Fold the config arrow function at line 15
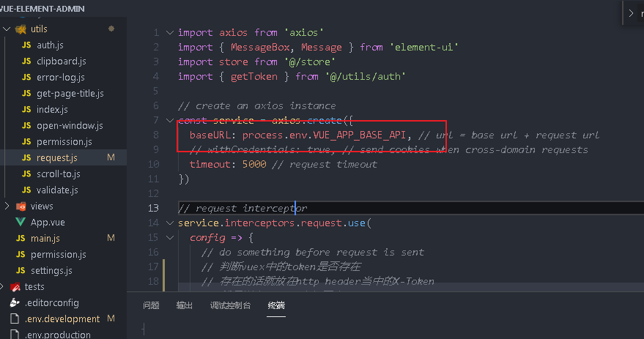This screenshot has height=339, width=644. (170, 238)
